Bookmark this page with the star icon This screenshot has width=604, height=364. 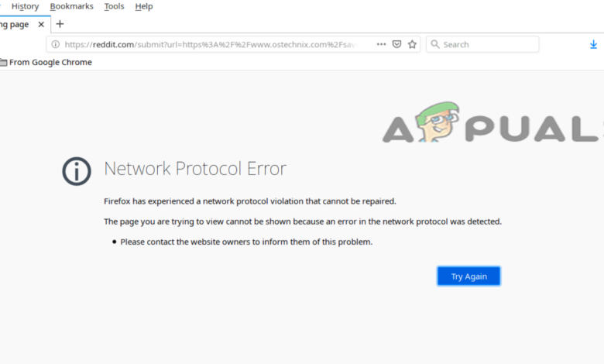tap(412, 45)
